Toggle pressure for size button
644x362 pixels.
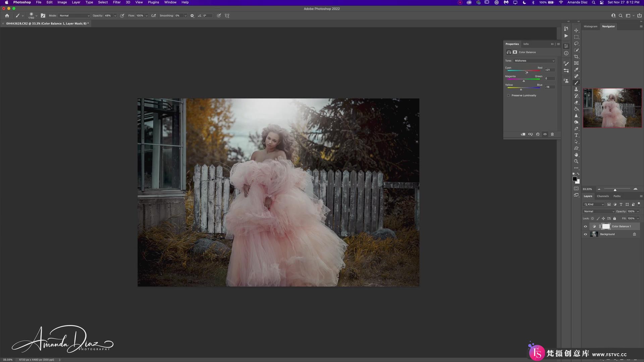[x=219, y=16]
